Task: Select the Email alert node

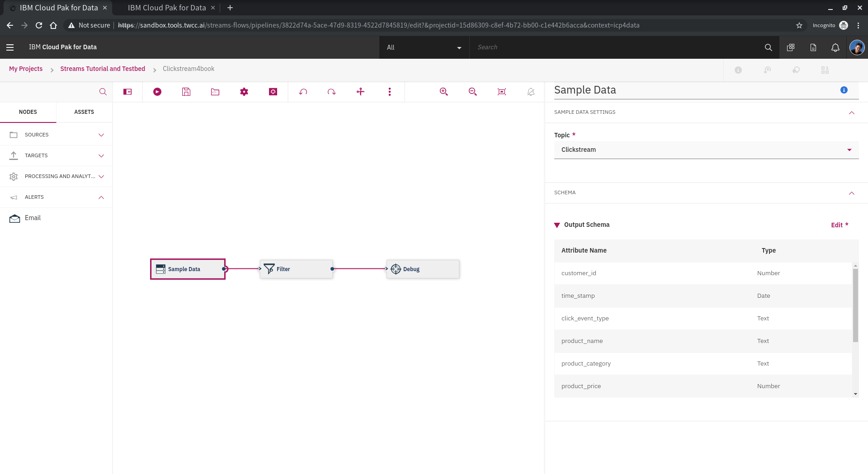Action: tap(56, 218)
